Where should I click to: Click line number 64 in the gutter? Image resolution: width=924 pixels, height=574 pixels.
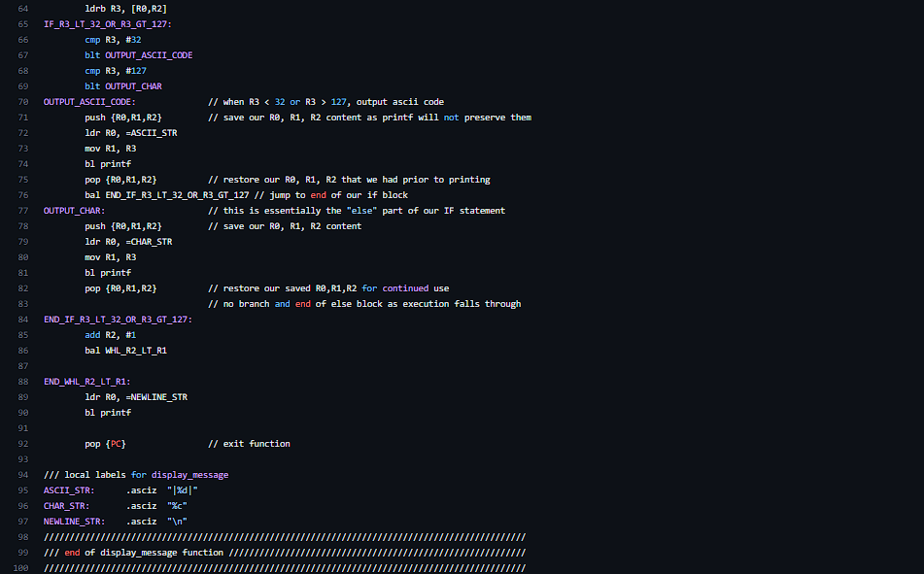click(x=22, y=8)
